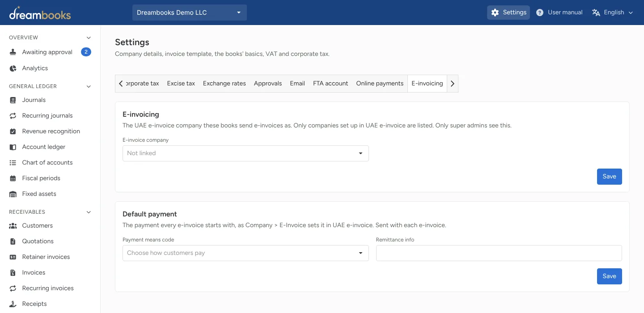
Task: Click the Recurring invoices repeat icon
Action: [x=13, y=288]
